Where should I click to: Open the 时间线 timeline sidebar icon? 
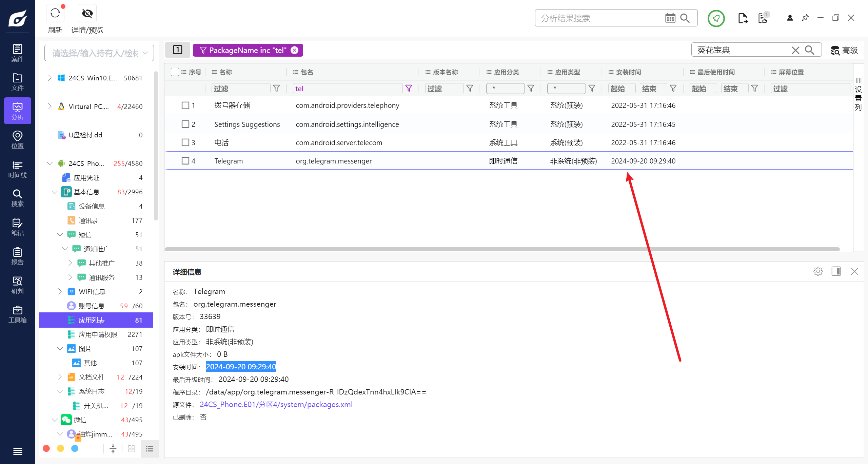(17, 169)
